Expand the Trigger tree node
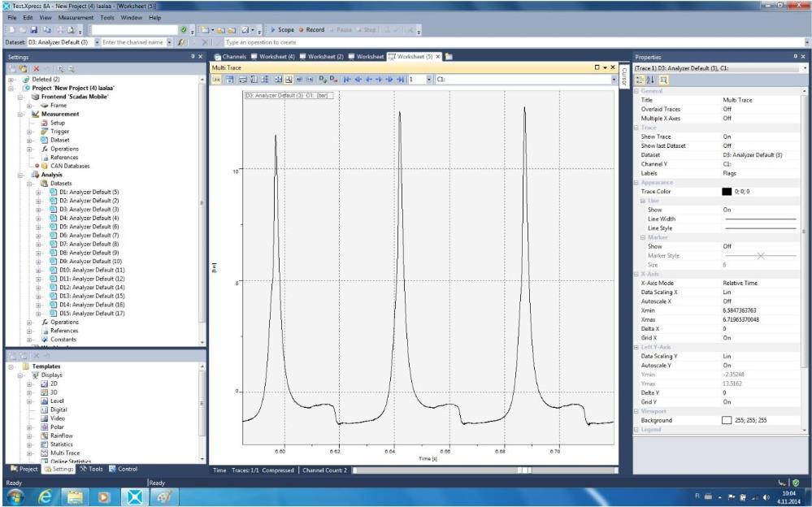The width and height of the screenshot is (812, 507). click(x=29, y=132)
